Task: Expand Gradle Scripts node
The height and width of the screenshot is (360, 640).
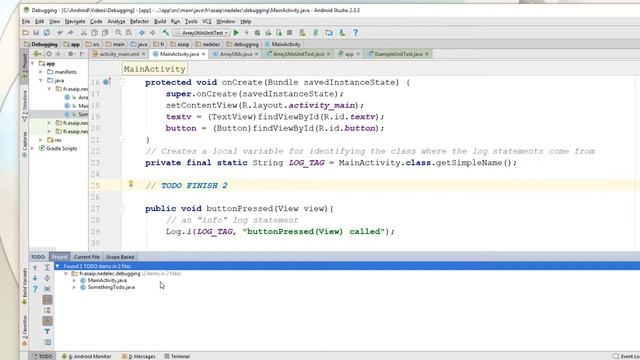Action: (x=33, y=149)
